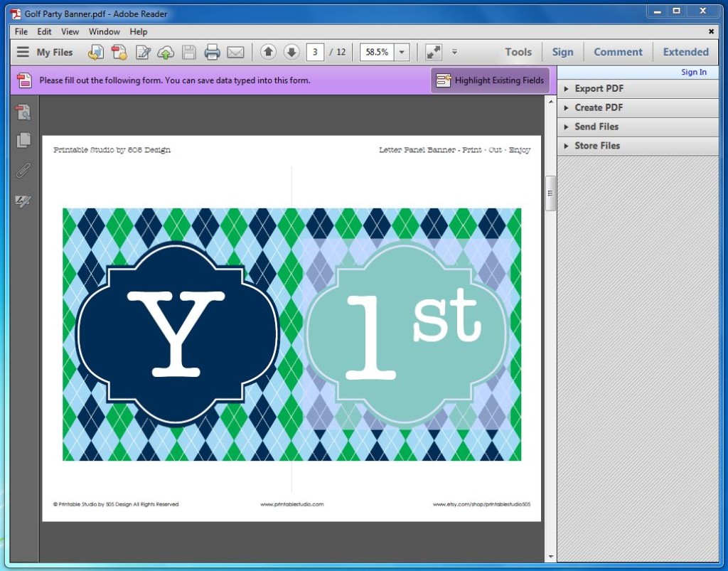Open the Edit menu

coord(44,31)
